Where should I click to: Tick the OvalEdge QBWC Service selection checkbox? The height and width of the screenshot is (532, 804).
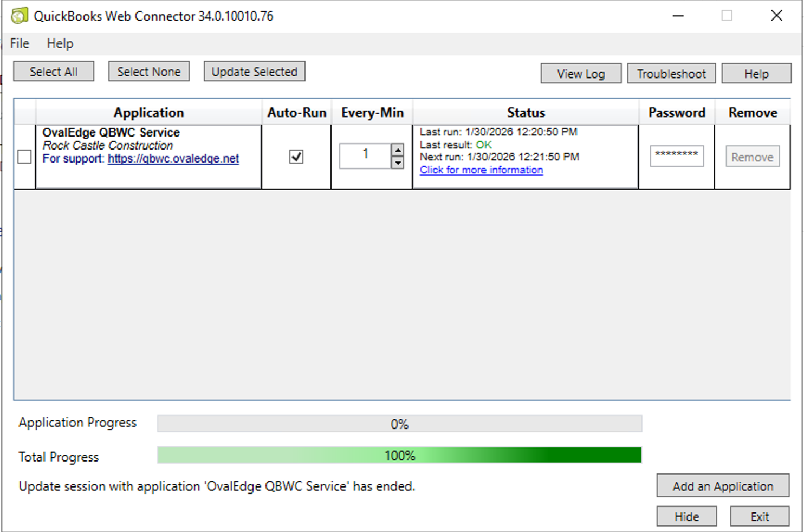click(x=24, y=157)
